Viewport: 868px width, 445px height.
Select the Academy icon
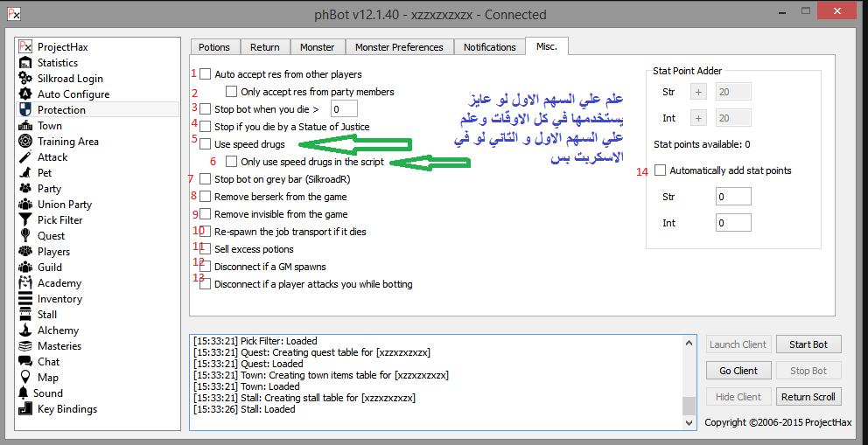[x=25, y=283]
